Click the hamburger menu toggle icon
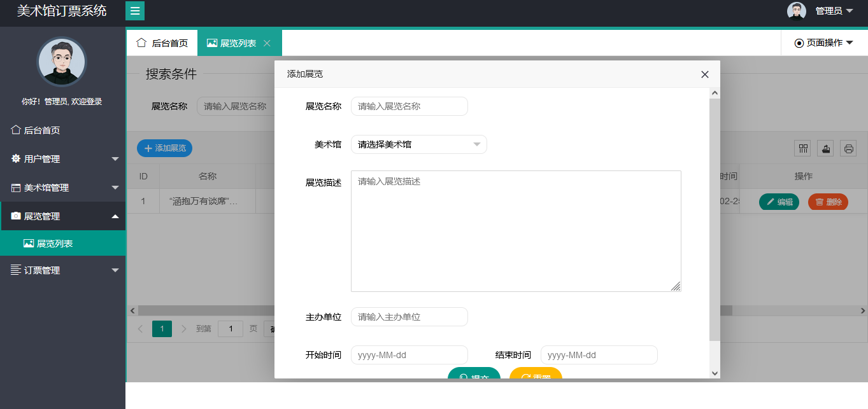Screen dimensions: 868x409 (135, 11)
